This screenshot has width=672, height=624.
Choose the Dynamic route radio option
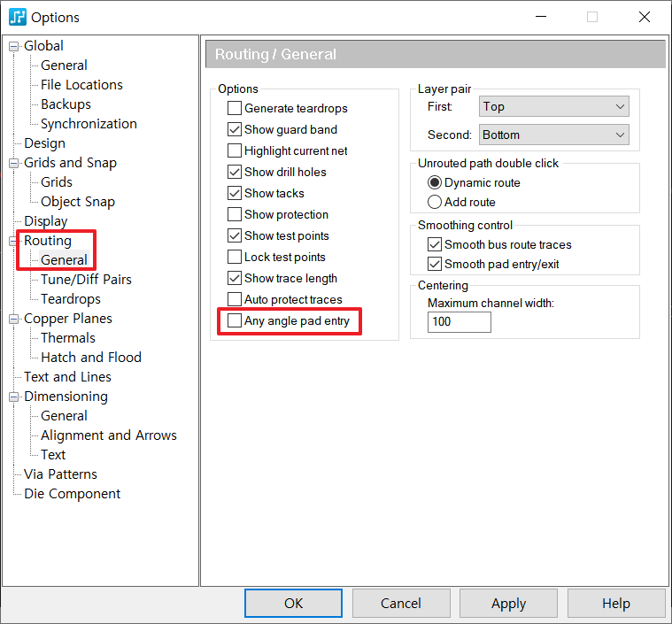tap(435, 182)
